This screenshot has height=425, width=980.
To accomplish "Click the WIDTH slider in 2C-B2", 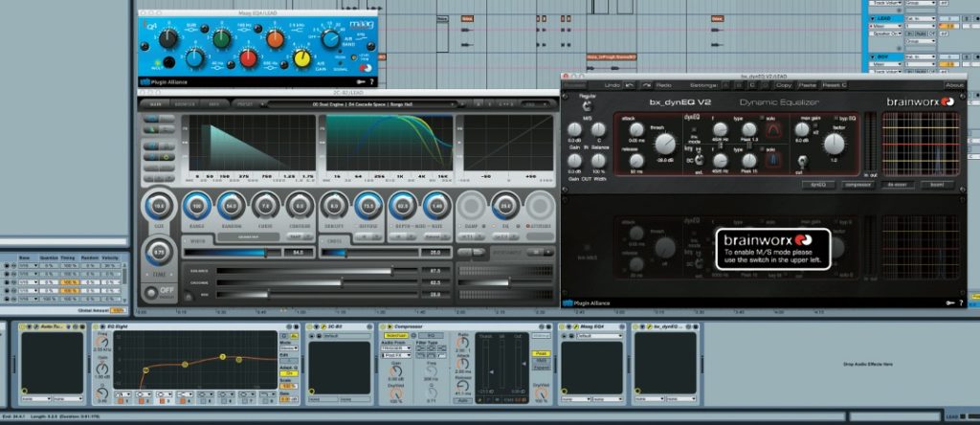I will point(232,253).
